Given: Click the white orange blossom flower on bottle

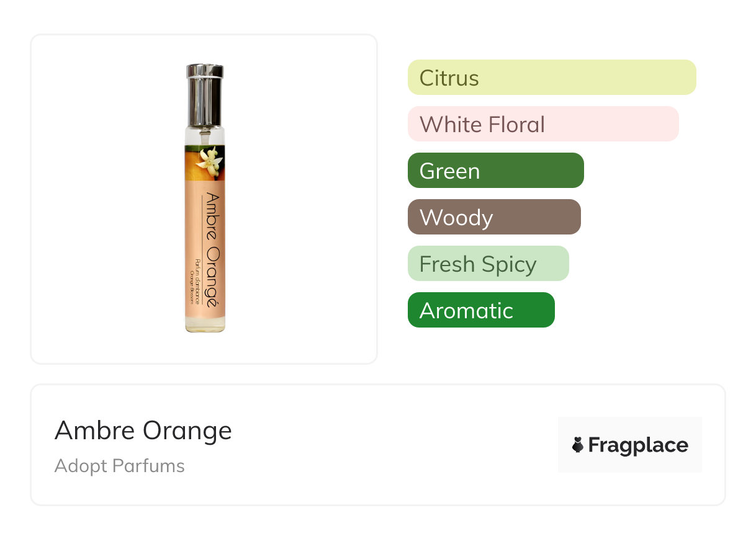Looking at the screenshot, I should click(x=210, y=161).
